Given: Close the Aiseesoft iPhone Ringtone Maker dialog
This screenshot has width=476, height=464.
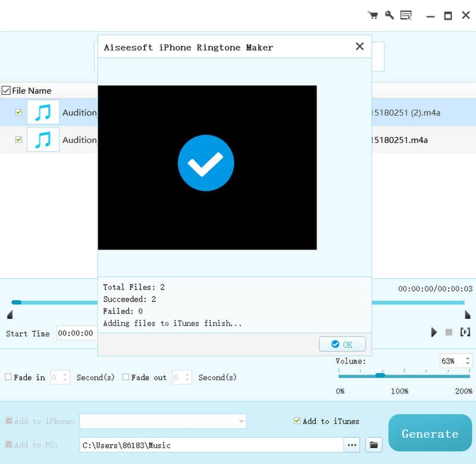Looking at the screenshot, I should [x=360, y=46].
